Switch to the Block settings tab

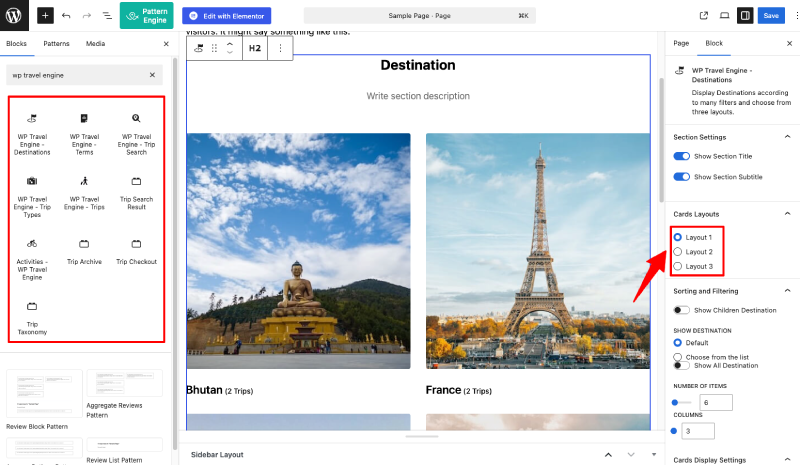714,43
